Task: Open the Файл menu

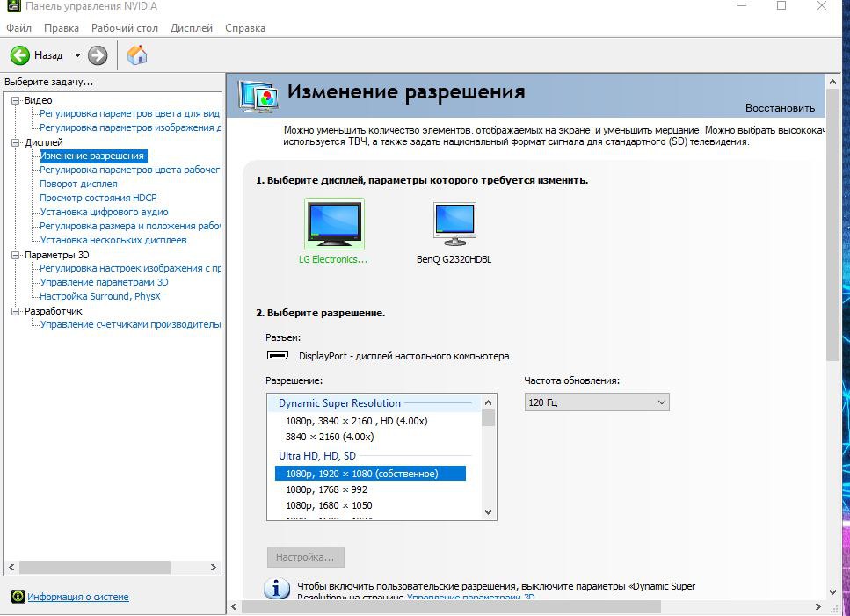Action: (19, 28)
